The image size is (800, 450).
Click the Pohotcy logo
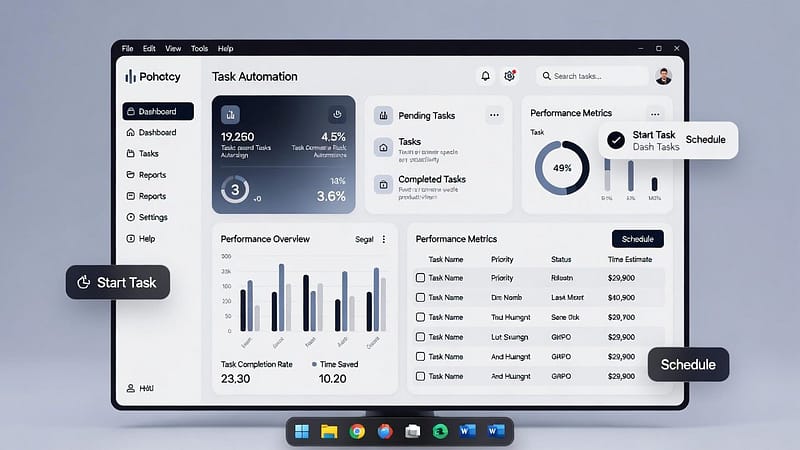pos(153,77)
